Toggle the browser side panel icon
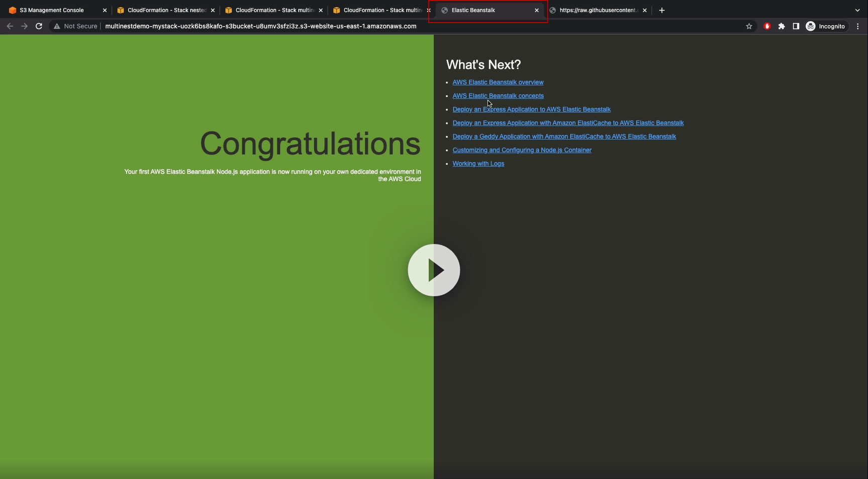 796,26
